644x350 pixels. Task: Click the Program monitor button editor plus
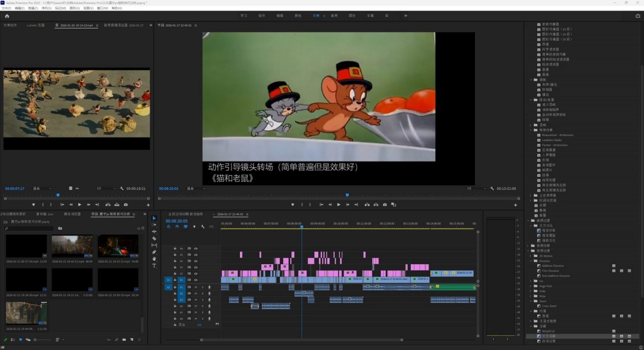(515, 205)
